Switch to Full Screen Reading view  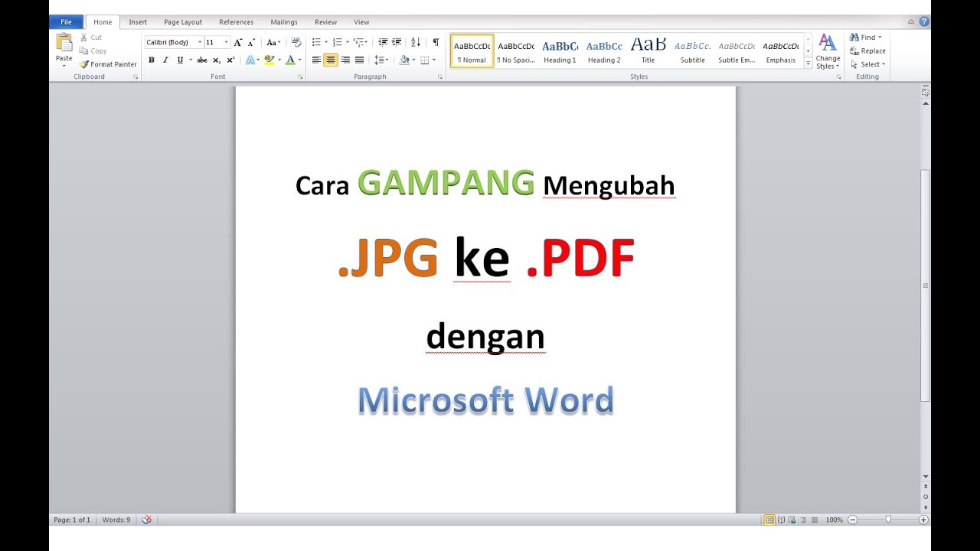(781, 520)
